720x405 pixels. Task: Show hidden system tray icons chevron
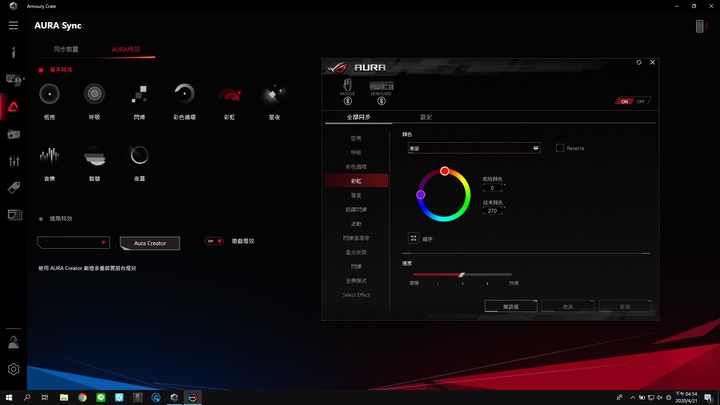(x=633, y=398)
